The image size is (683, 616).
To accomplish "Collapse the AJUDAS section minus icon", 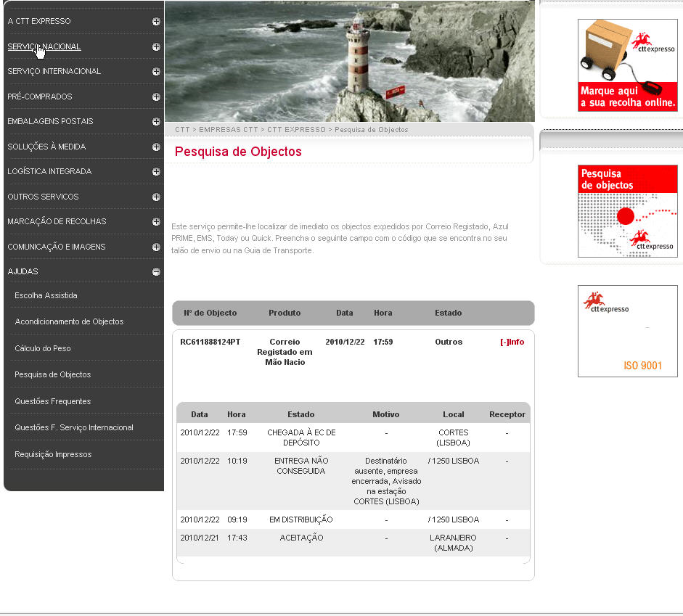I will click(156, 271).
